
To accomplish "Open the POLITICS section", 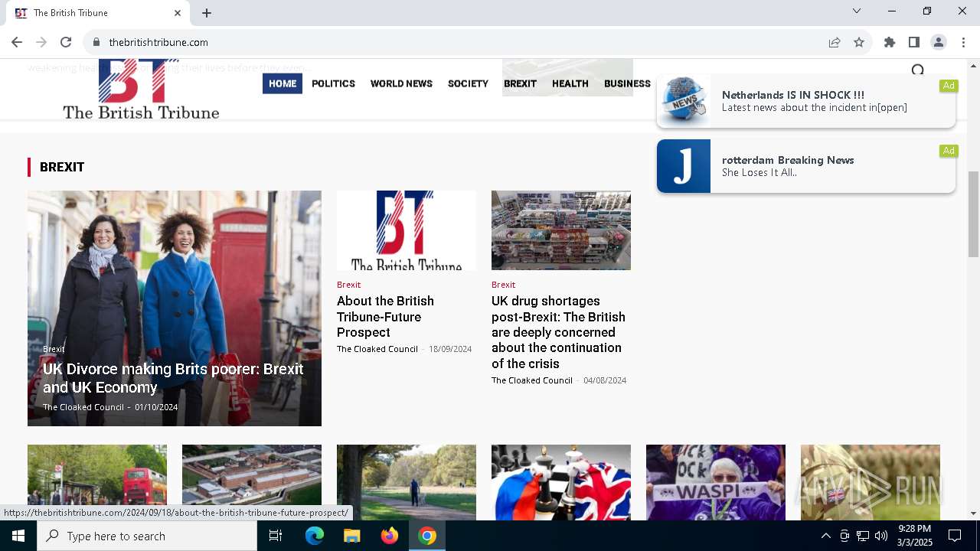I will tap(333, 83).
